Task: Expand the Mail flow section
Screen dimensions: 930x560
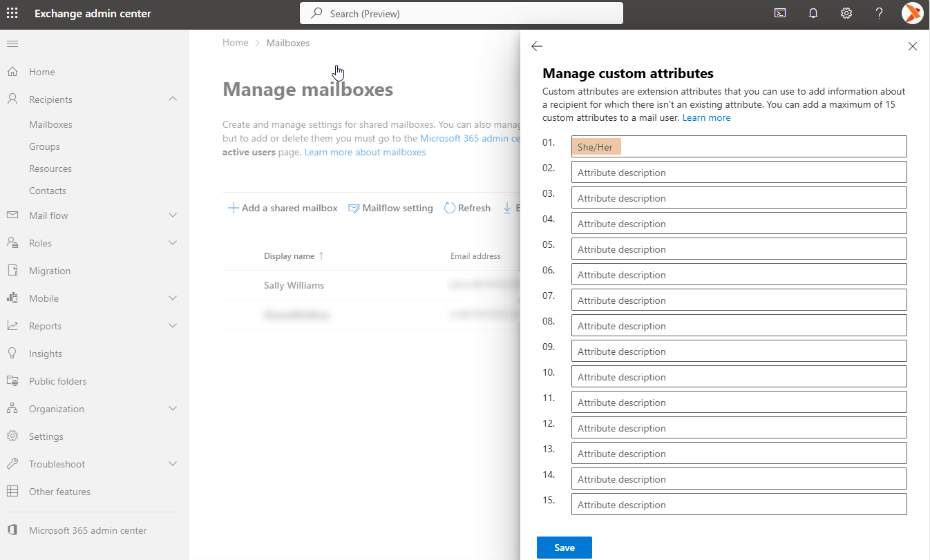Action: pos(173,215)
